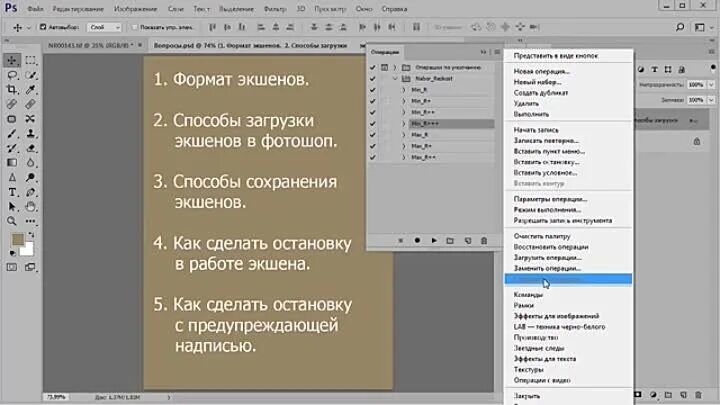Choose Очистить палитру menu entry
Viewport: 720px width, 405px height.
[x=542, y=236]
